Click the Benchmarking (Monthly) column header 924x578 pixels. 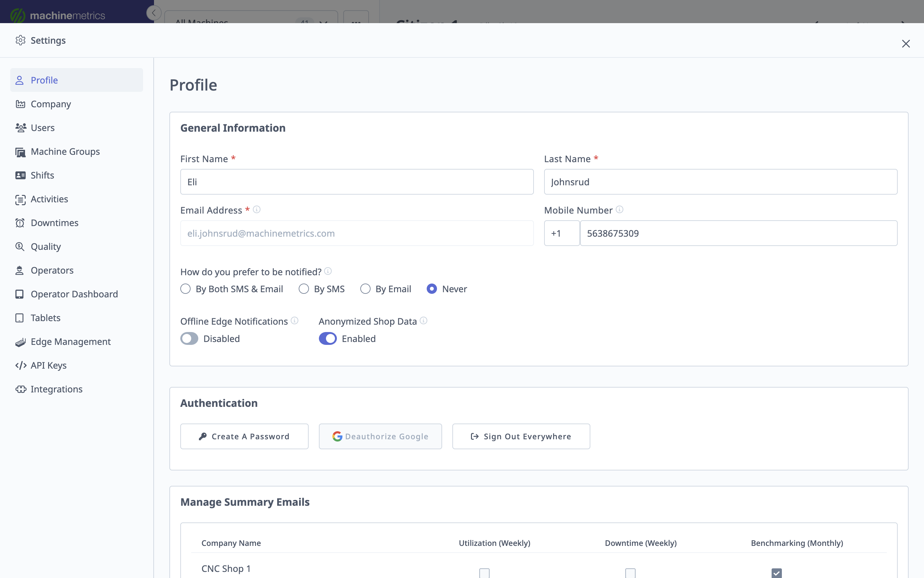click(797, 543)
